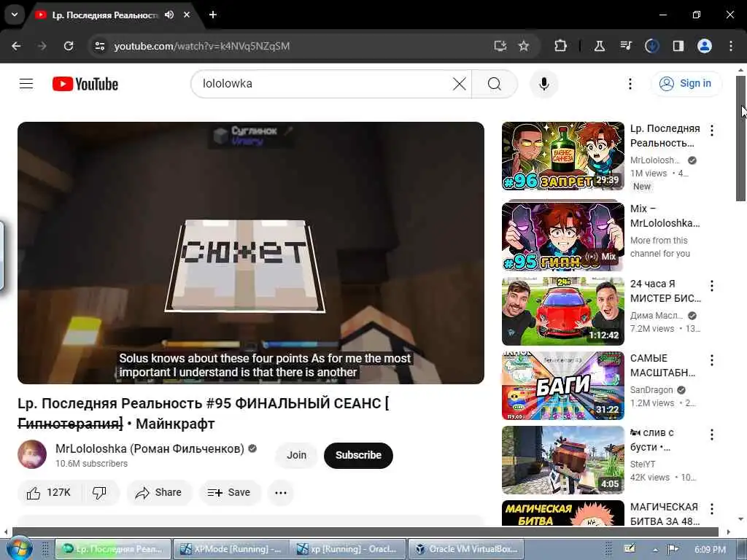The height and width of the screenshot is (560, 747).
Task: Click the Share button
Action: [159, 492]
